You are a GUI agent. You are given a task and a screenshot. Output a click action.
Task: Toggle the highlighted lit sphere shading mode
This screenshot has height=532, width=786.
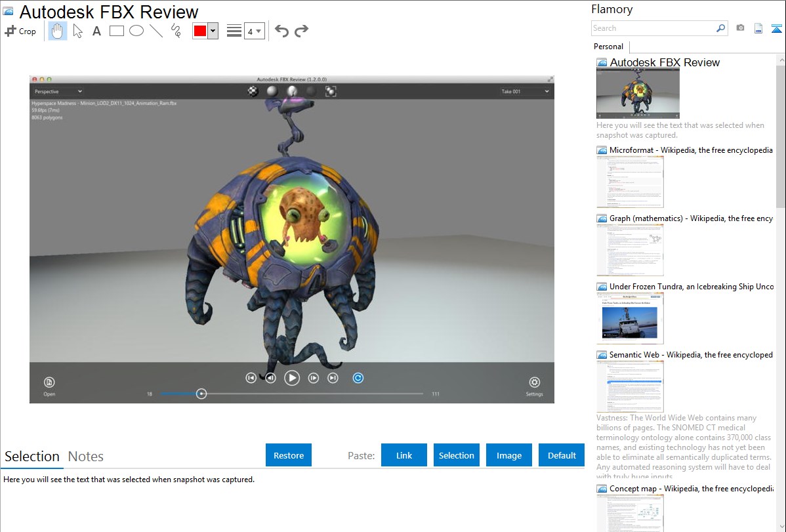point(292,91)
